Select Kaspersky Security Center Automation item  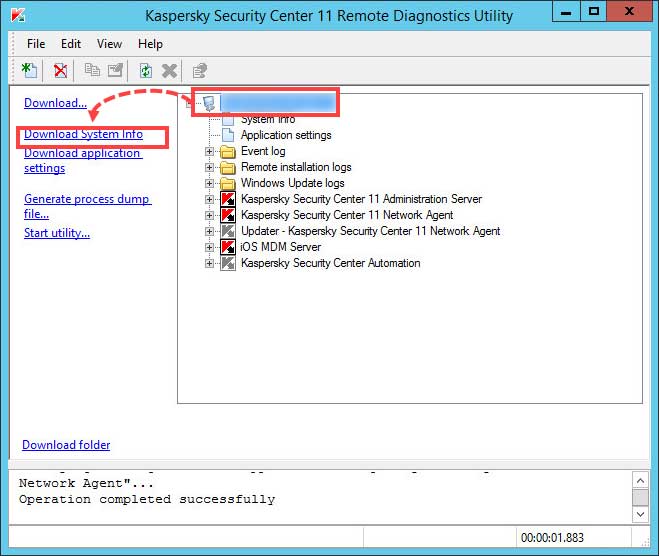pyautogui.click(x=330, y=263)
